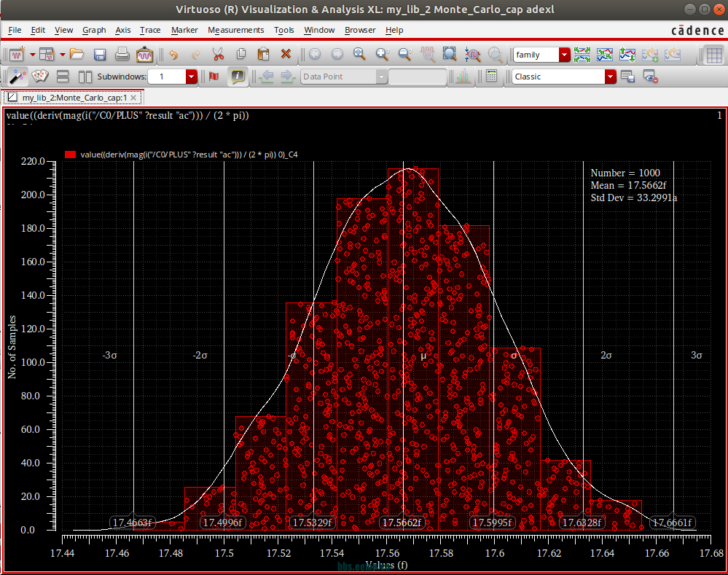Zoom in by factor of two
728x575 pixels.
point(382,55)
